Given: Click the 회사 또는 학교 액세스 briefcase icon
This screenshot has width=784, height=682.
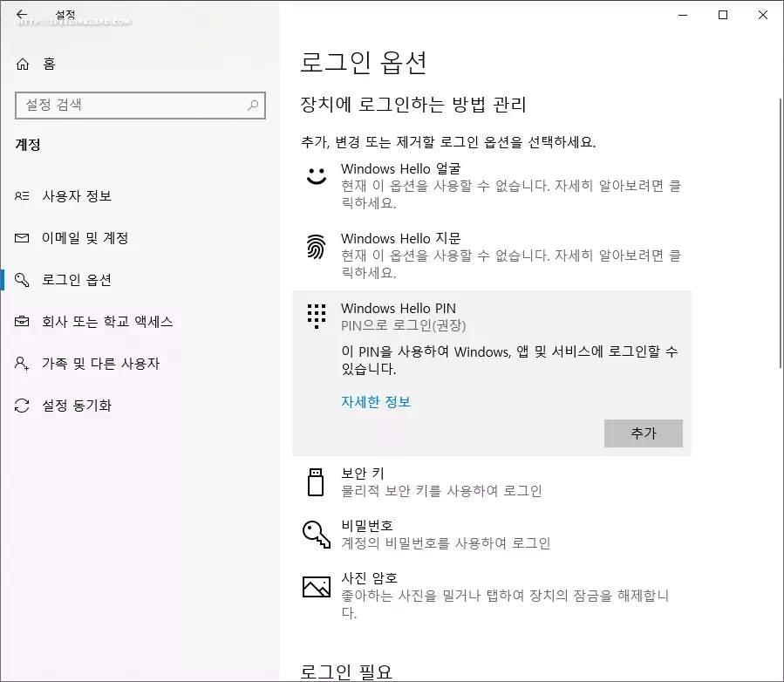Looking at the screenshot, I should coord(22,322).
